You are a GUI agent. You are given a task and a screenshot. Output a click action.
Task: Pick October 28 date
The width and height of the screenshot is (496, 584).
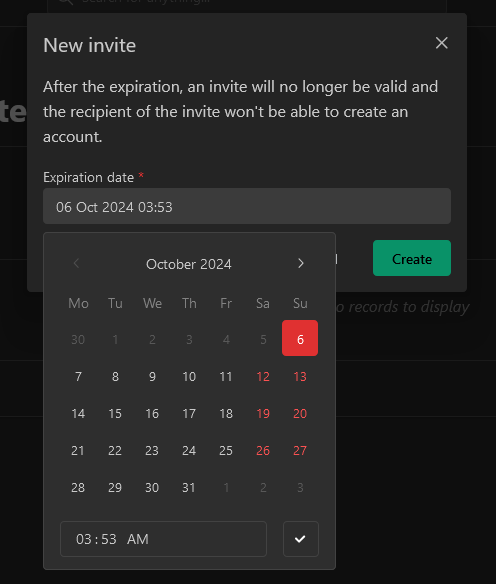point(78,488)
